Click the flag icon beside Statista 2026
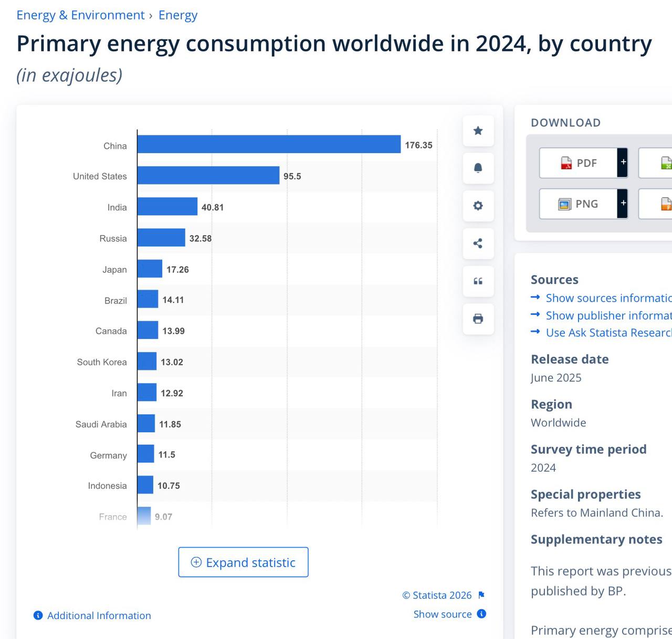 [481, 595]
